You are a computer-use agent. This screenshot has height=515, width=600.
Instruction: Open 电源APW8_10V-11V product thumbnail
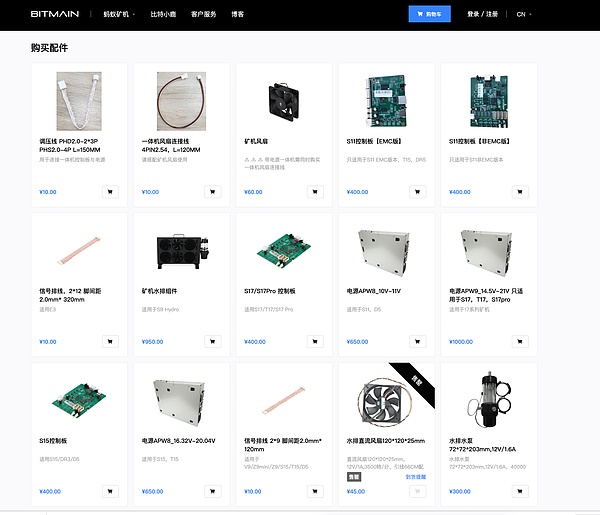387,251
